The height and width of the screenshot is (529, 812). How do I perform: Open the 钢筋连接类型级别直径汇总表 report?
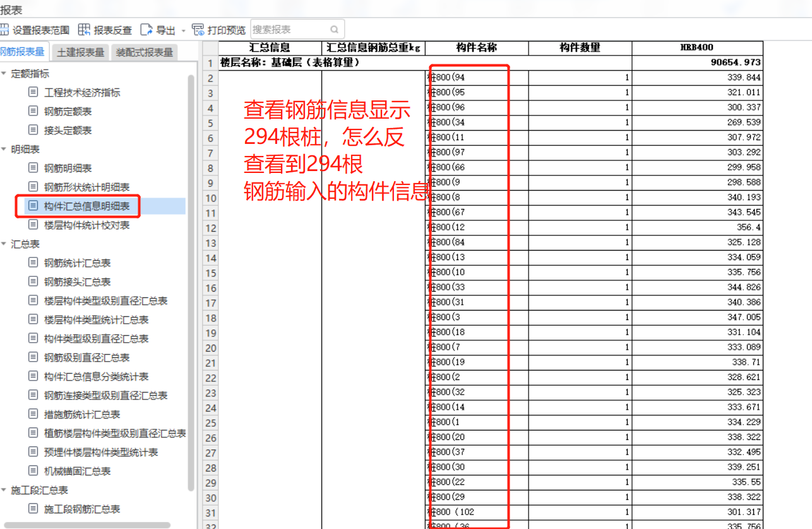coord(105,396)
